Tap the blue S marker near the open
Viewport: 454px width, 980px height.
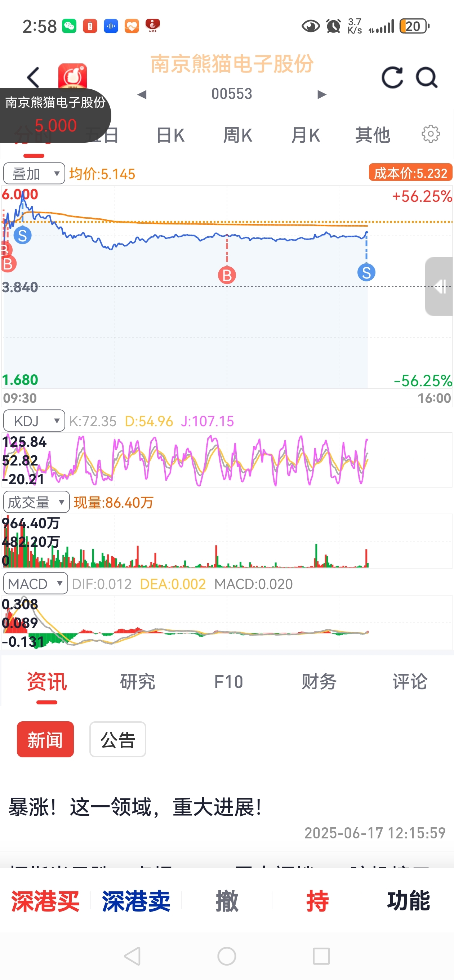(x=22, y=236)
